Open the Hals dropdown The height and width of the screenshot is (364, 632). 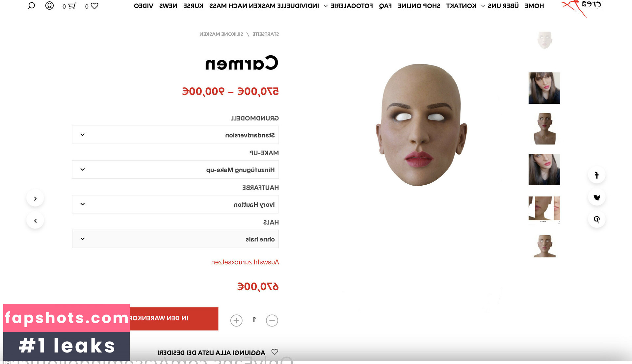175,239
